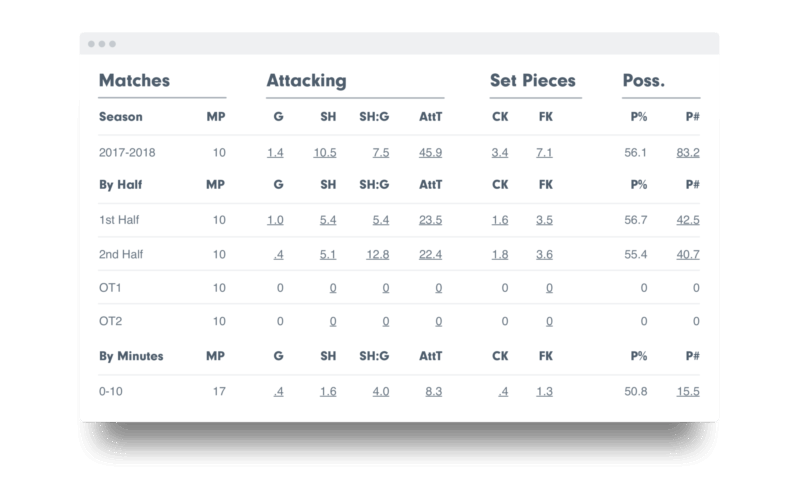Click the Set Pieces section heading
The image size is (800, 486).
(533, 81)
